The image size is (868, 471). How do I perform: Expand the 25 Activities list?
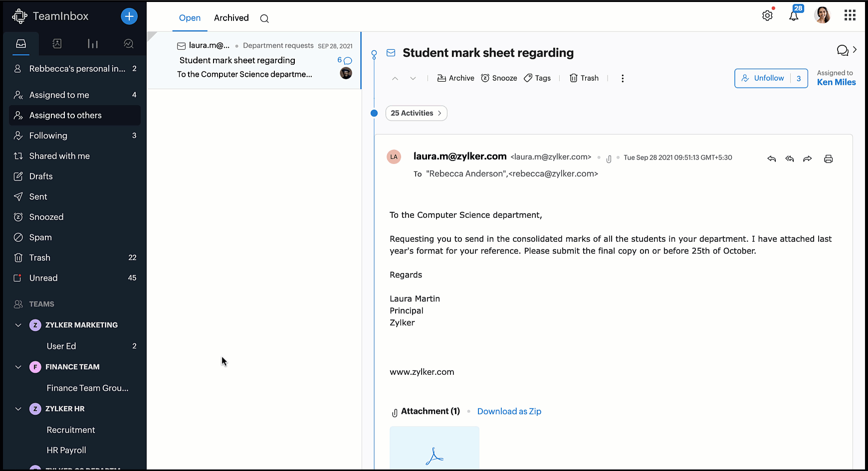pos(416,113)
